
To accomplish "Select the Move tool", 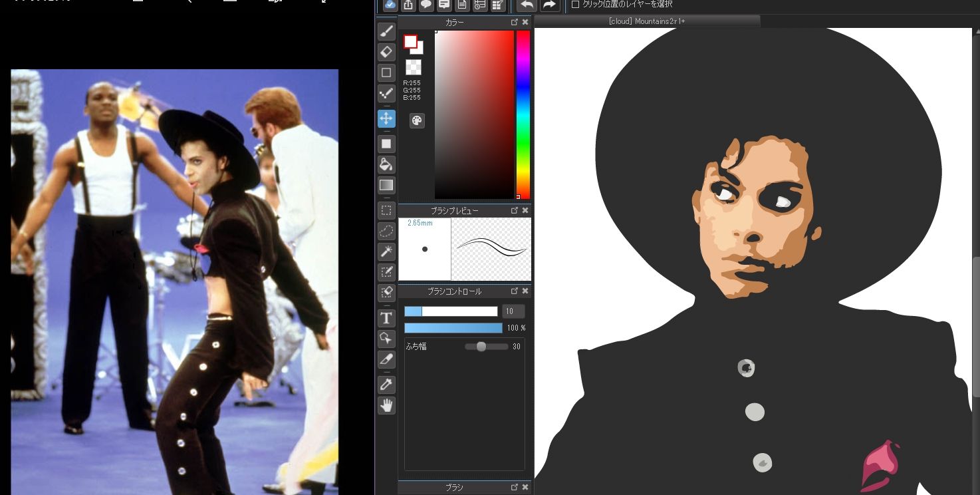I will click(386, 118).
